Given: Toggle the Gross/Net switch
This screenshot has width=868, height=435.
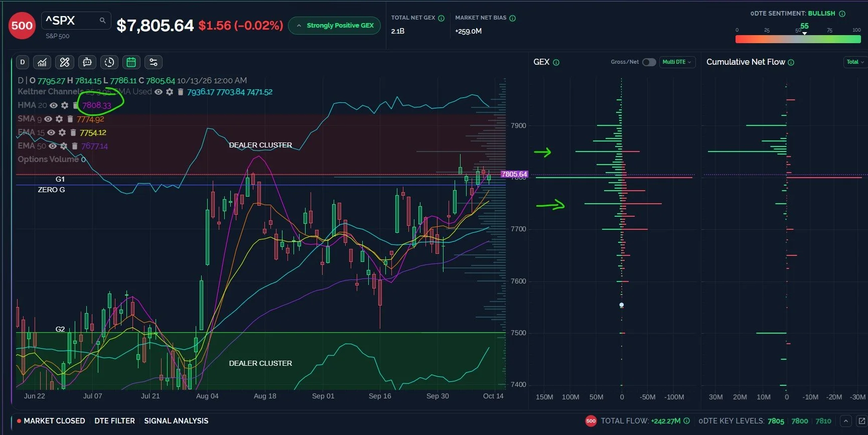Looking at the screenshot, I should [649, 62].
